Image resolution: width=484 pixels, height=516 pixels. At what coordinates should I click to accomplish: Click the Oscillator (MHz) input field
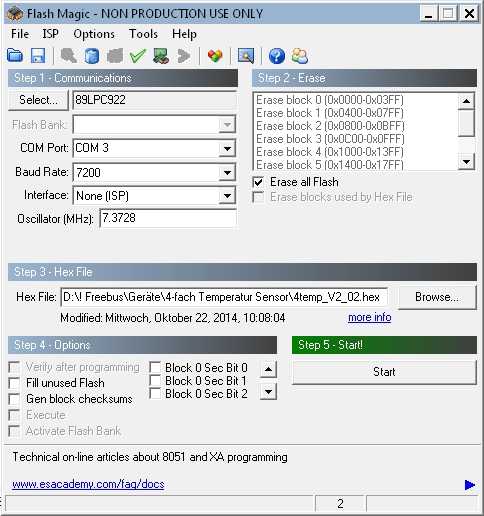coord(168,218)
